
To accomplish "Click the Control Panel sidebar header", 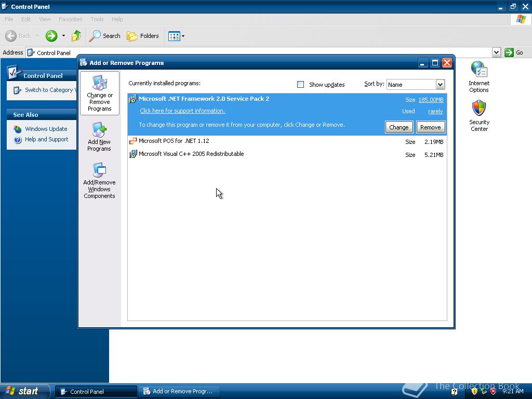I will click(42, 75).
